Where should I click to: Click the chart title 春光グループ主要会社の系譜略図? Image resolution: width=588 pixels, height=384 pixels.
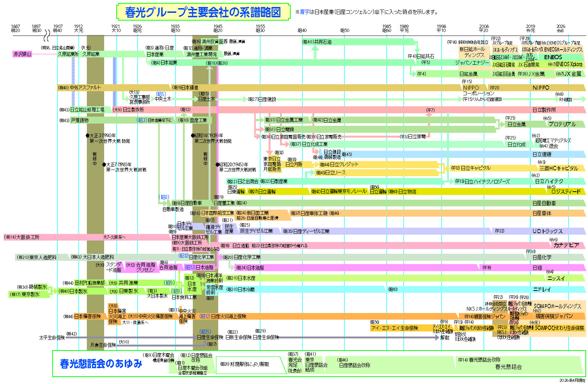[203, 12]
